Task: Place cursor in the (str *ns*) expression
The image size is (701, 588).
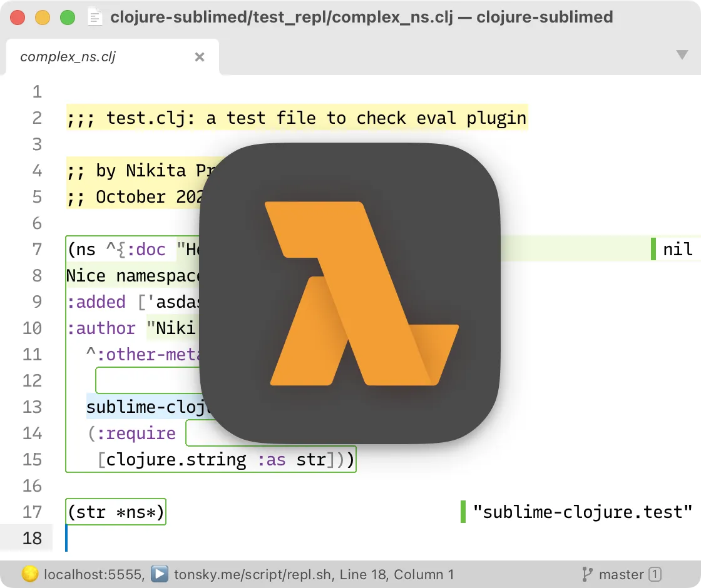Action: pyautogui.click(x=116, y=512)
